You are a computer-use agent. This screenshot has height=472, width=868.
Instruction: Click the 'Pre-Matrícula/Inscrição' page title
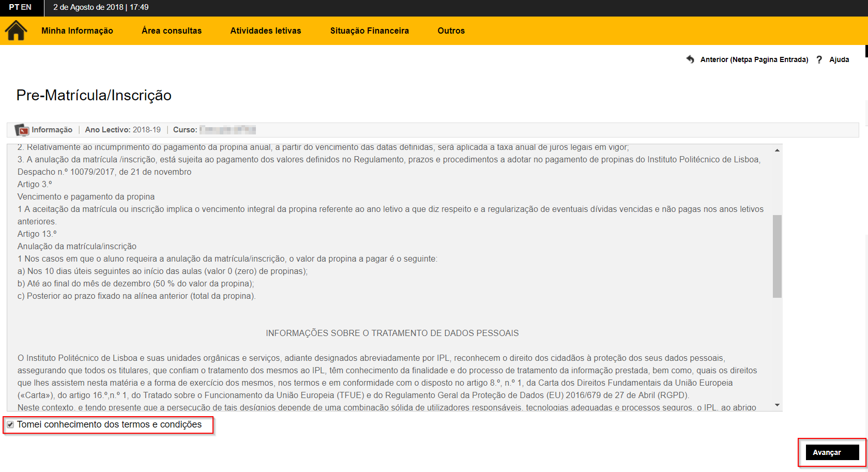coord(94,95)
